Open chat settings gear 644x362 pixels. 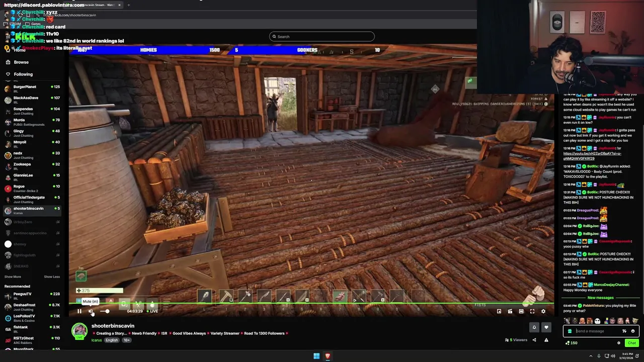(619, 343)
